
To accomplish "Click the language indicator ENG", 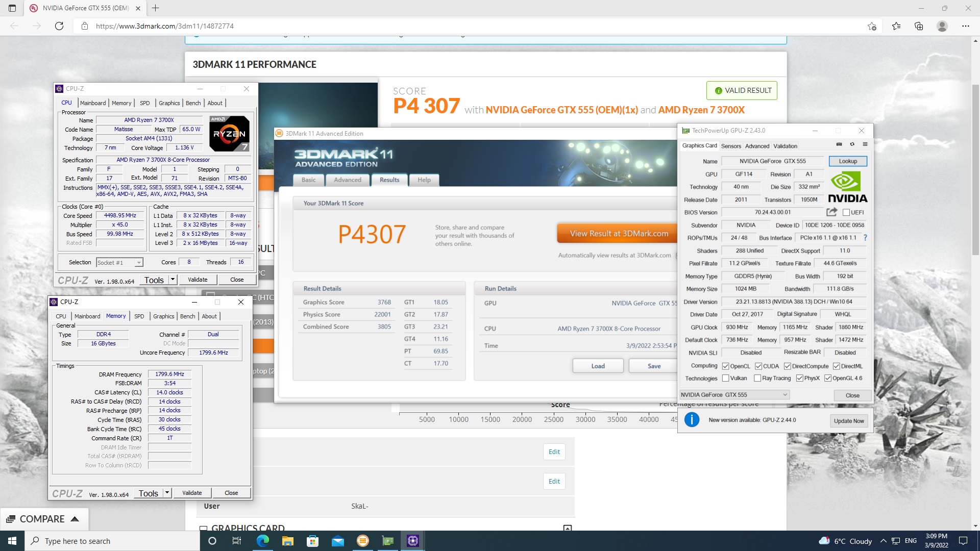I will point(911,541).
